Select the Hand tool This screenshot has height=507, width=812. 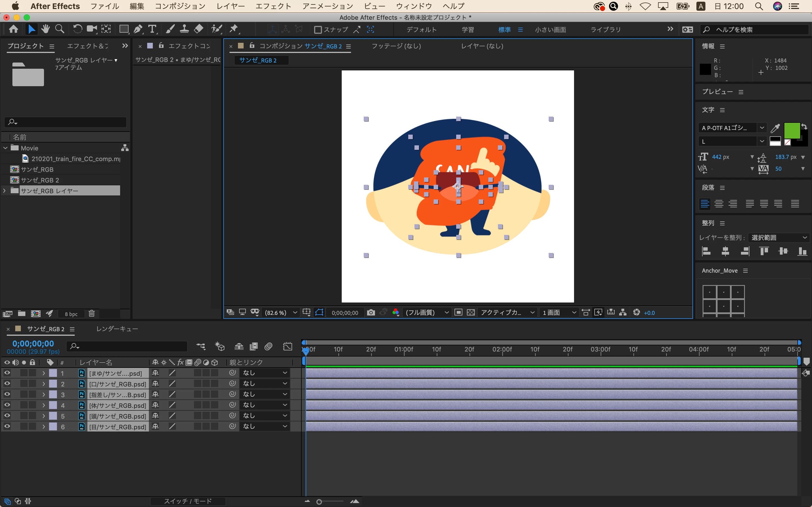(45, 30)
